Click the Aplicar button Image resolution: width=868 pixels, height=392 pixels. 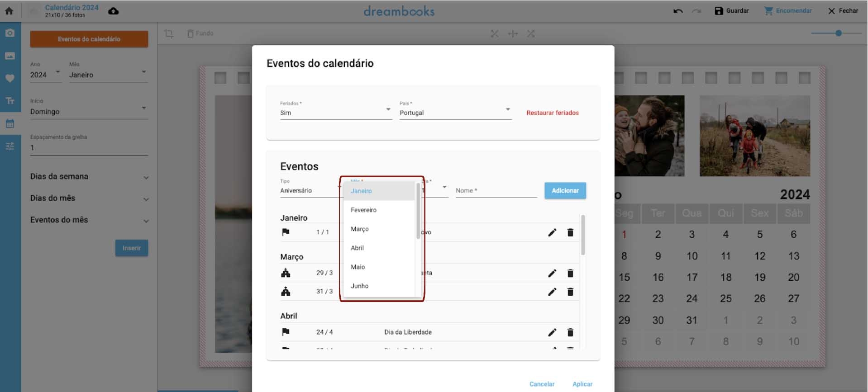click(x=582, y=384)
